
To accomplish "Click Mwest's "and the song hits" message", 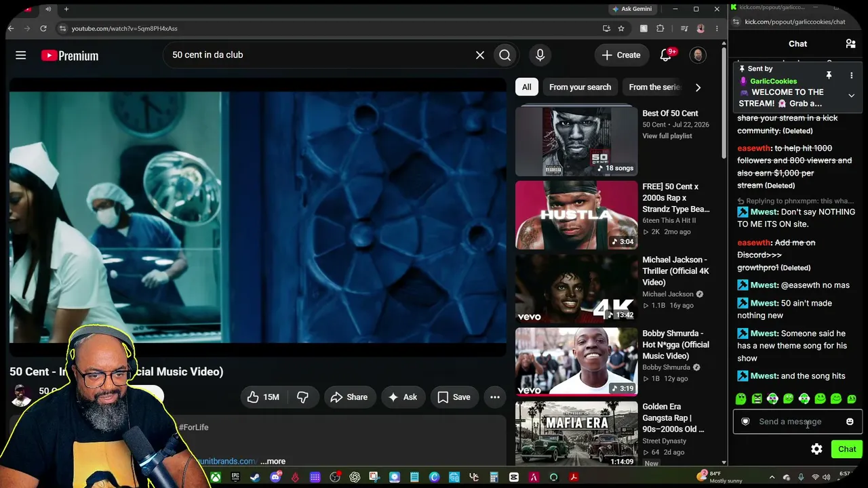I will [791, 376].
